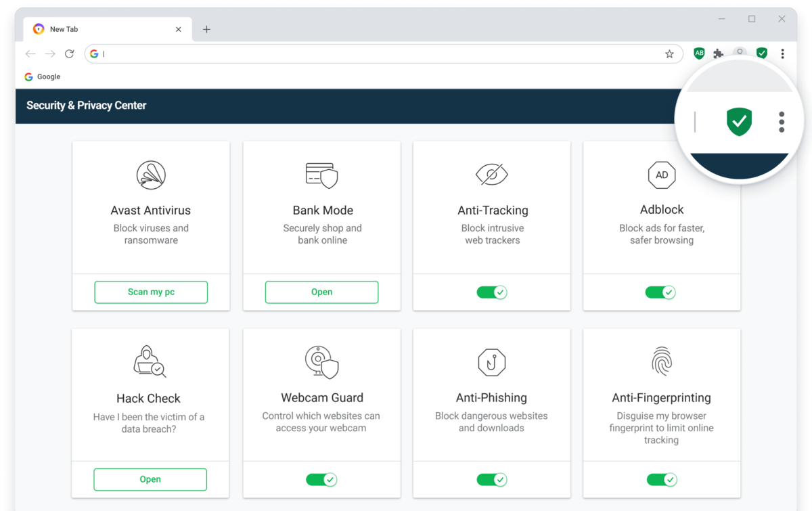Click the Adblock AD octagon icon
The width and height of the screenshot is (812, 511).
point(662,175)
